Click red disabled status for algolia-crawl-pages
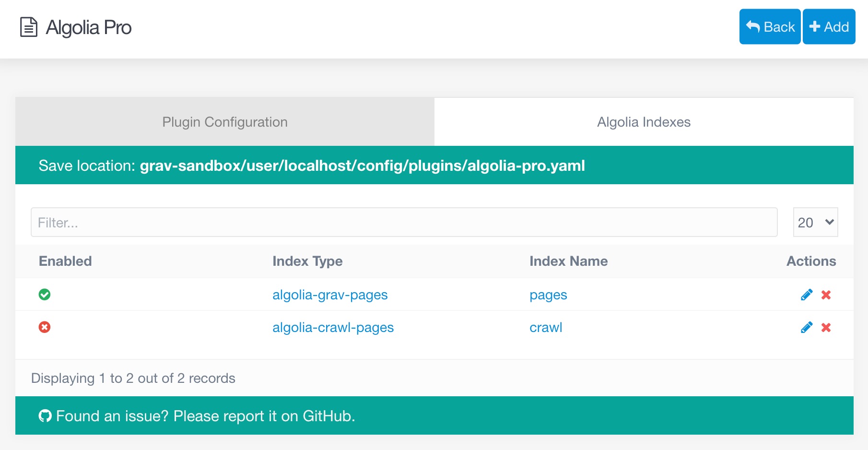Viewport: 868px width, 450px height. click(x=45, y=327)
